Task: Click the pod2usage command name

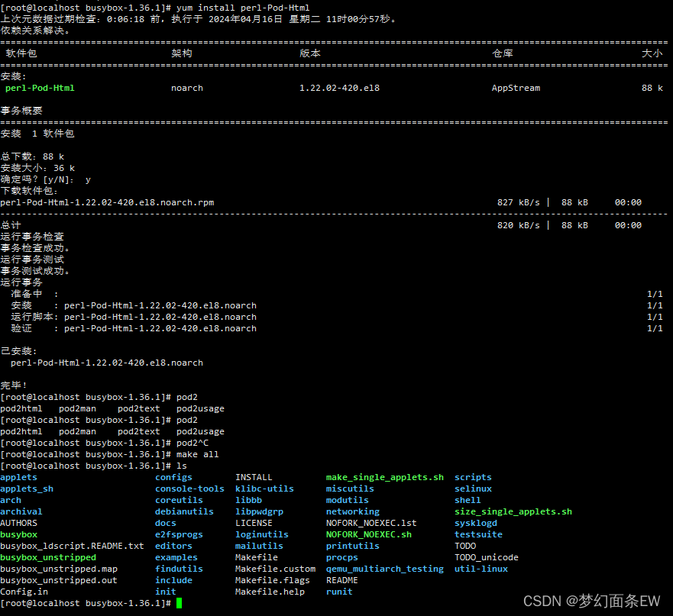Action: (x=200, y=408)
